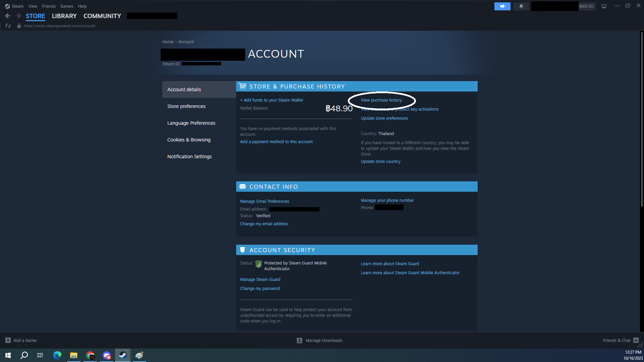Viewport: 644px width, 362px height.
Task: Open Microsoft Edge from the taskbar
Action: pos(57,355)
